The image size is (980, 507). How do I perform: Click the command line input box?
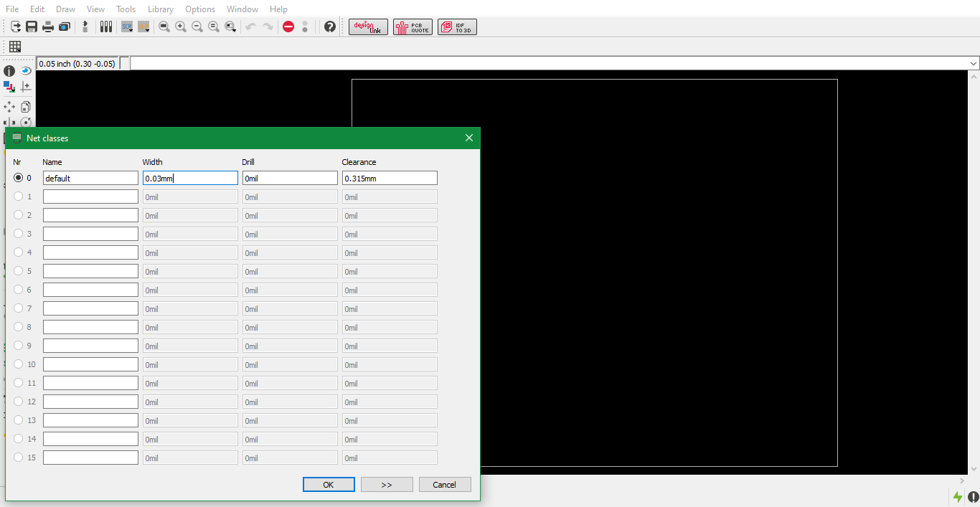549,64
